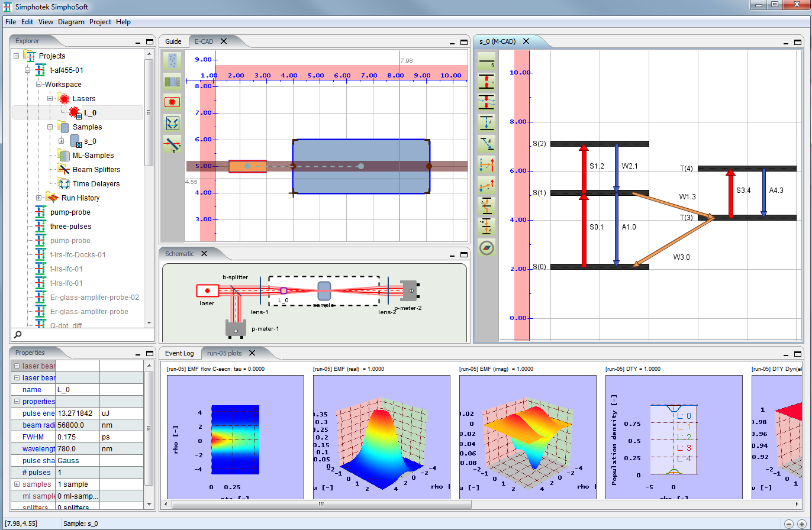
Task: Open the Diagram menu
Action: [71, 22]
